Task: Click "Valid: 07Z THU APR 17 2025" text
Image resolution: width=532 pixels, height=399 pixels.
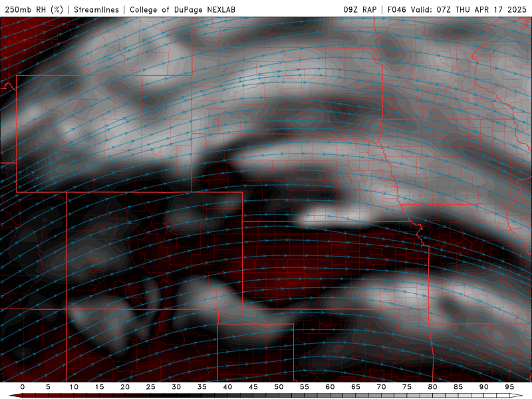Action: pos(469,9)
